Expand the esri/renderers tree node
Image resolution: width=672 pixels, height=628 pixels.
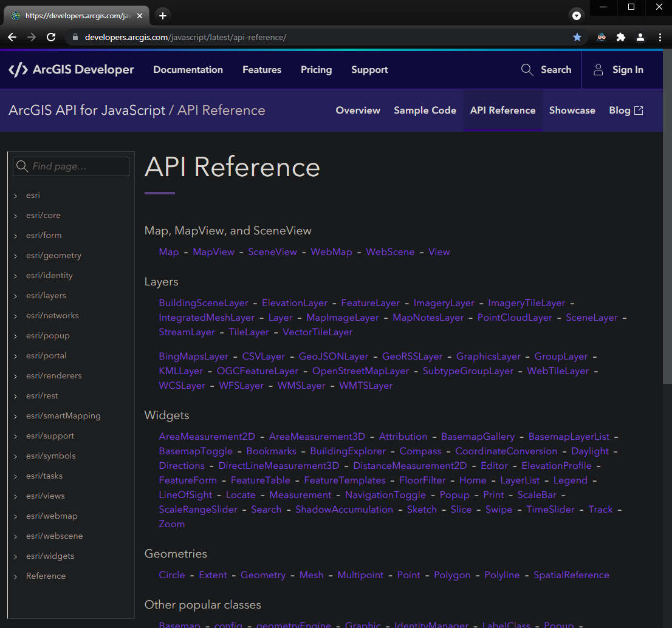15,376
